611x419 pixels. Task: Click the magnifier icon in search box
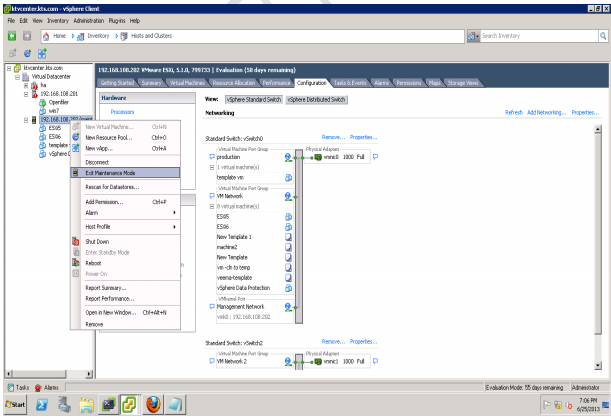602,37
